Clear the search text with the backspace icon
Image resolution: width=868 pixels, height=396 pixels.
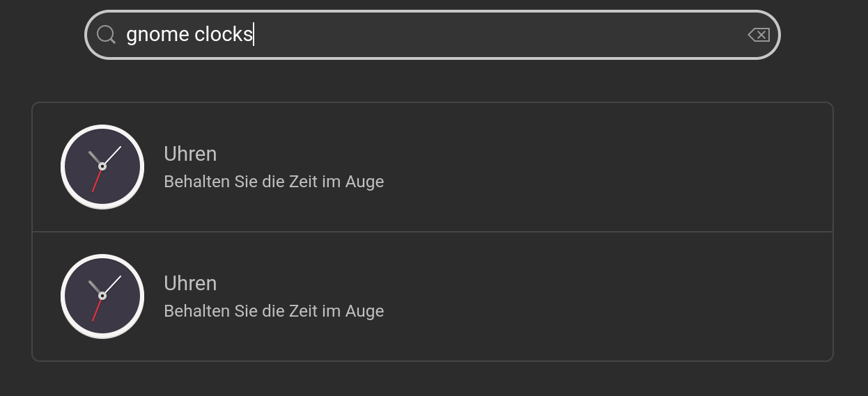[758, 35]
